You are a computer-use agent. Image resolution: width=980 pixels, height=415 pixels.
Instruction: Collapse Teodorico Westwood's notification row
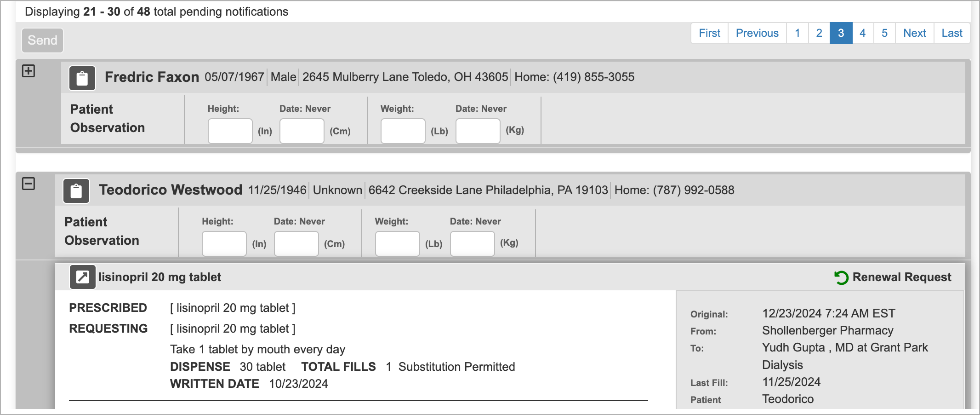coord(28,184)
